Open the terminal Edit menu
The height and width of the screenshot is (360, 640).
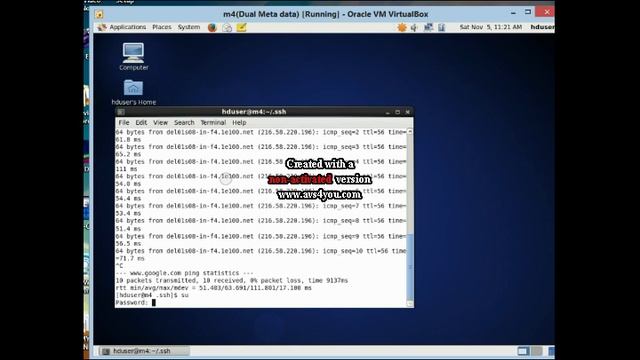[141, 122]
